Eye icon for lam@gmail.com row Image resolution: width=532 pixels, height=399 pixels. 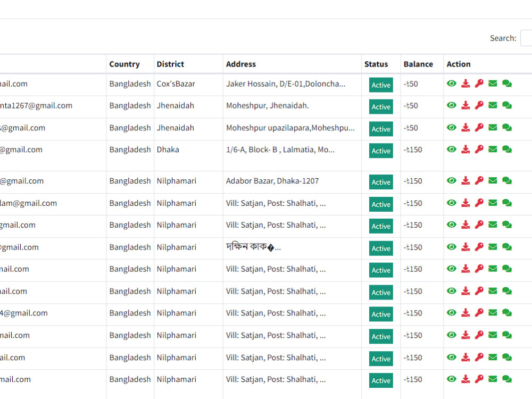click(451, 203)
